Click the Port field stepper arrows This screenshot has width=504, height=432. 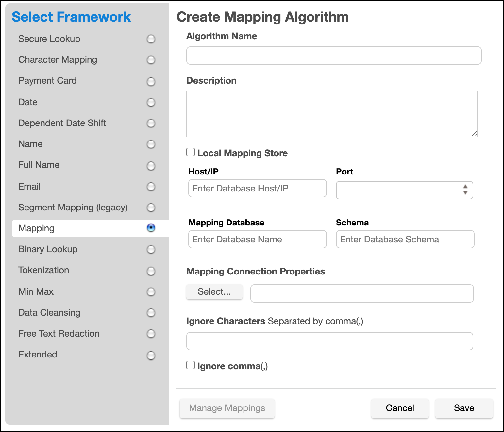click(x=465, y=190)
